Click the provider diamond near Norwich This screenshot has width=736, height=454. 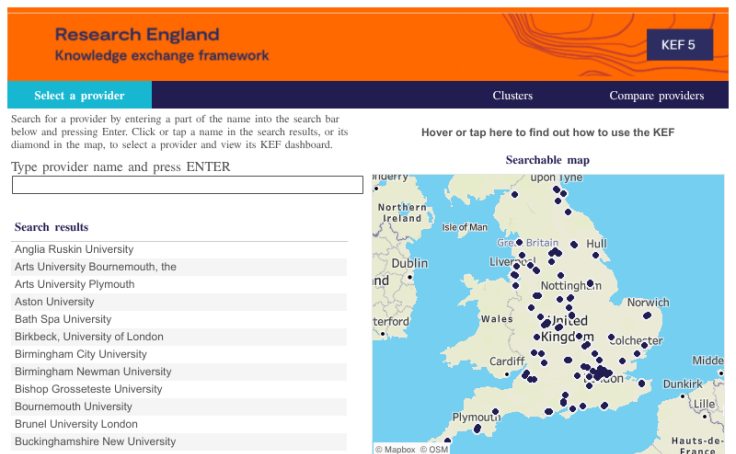click(647, 316)
